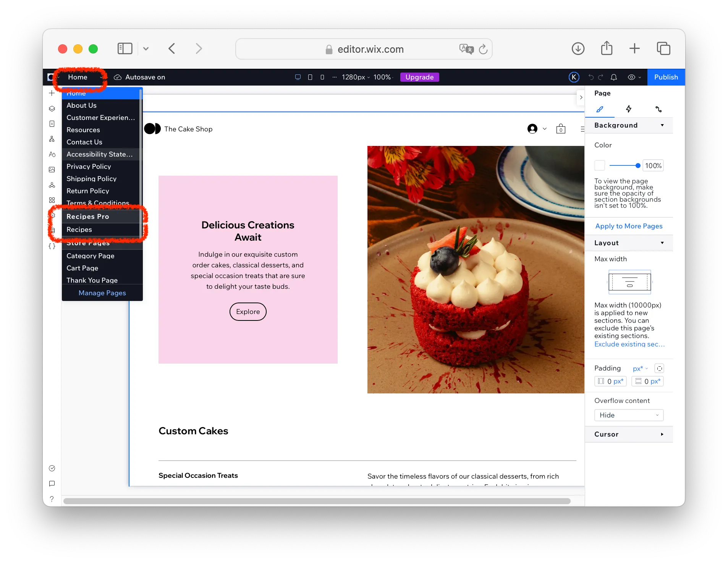This screenshot has width=728, height=563.
Task: Open the Site Structure hierarchy icon
Action: pyautogui.click(x=52, y=139)
